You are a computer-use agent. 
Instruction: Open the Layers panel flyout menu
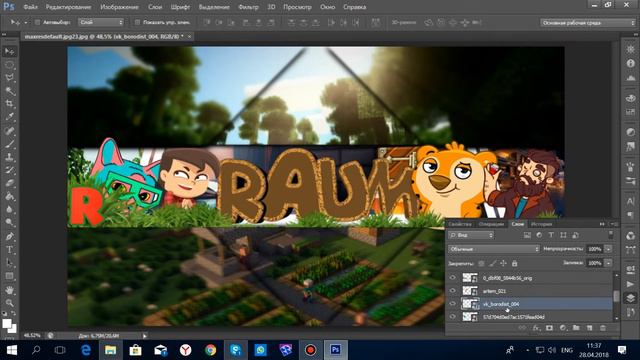pos(613,224)
